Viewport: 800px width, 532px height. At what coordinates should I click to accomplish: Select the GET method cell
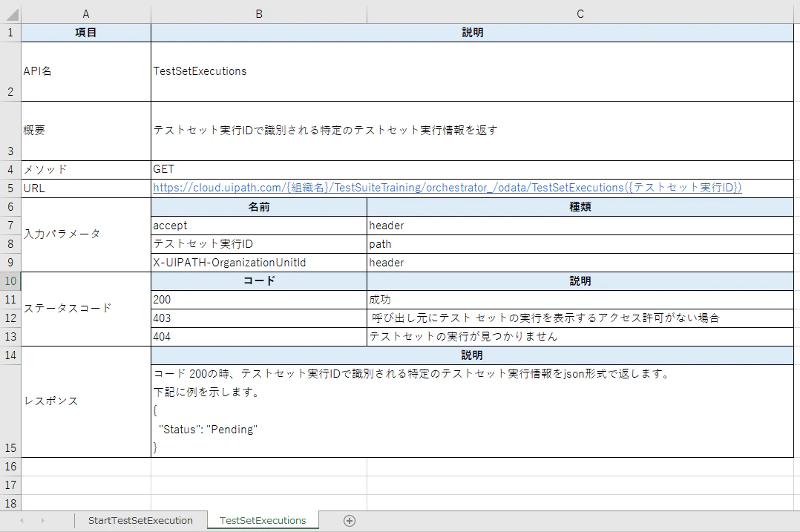pyautogui.click(x=473, y=170)
